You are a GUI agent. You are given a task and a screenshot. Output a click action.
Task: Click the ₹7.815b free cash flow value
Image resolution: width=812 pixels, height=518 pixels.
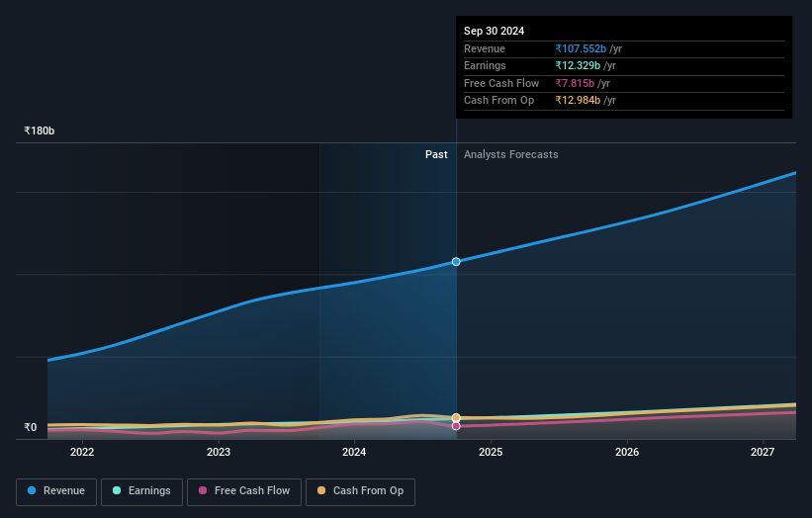(575, 83)
